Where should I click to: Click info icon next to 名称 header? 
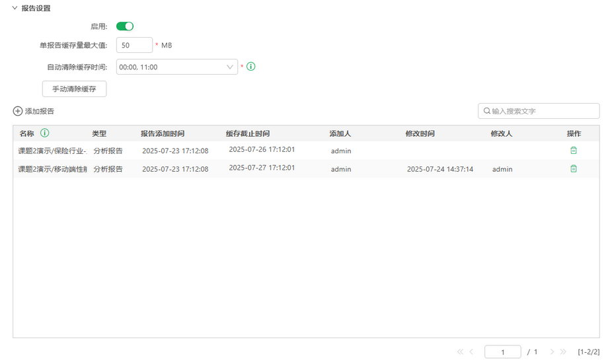44,133
